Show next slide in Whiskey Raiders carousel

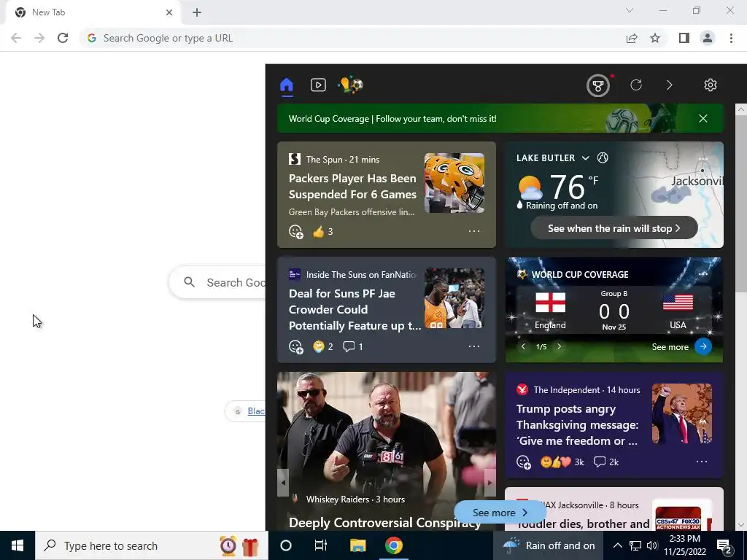pyautogui.click(x=489, y=483)
